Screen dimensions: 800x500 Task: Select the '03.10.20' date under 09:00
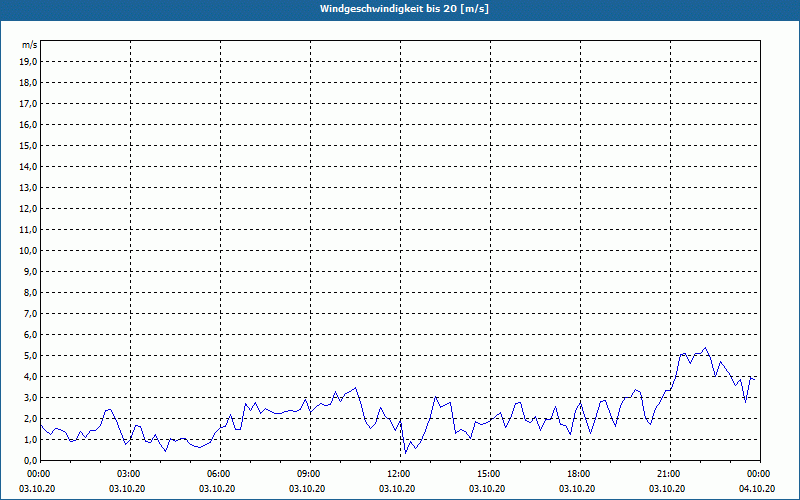(x=307, y=489)
